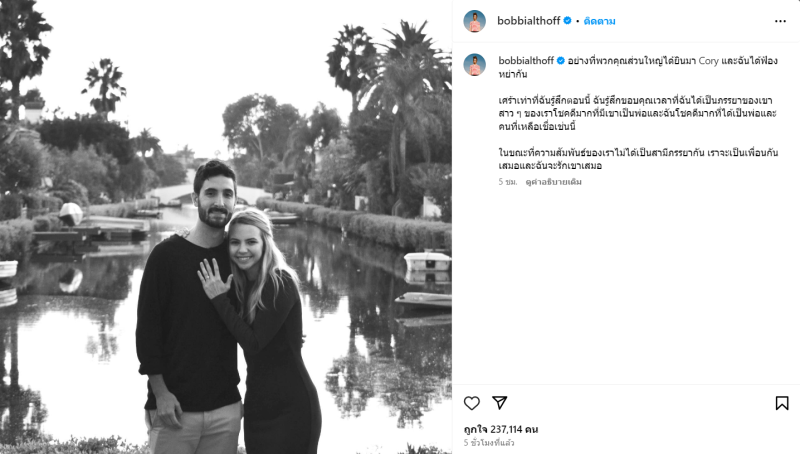Share the post via paper plane icon
Viewport: 800px width, 454px height.
[x=500, y=403]
